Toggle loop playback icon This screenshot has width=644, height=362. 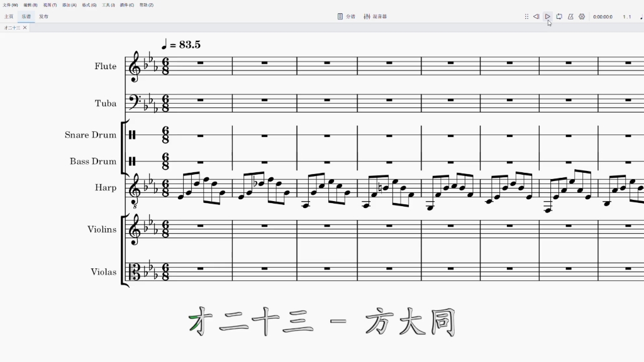coord(559,16)
